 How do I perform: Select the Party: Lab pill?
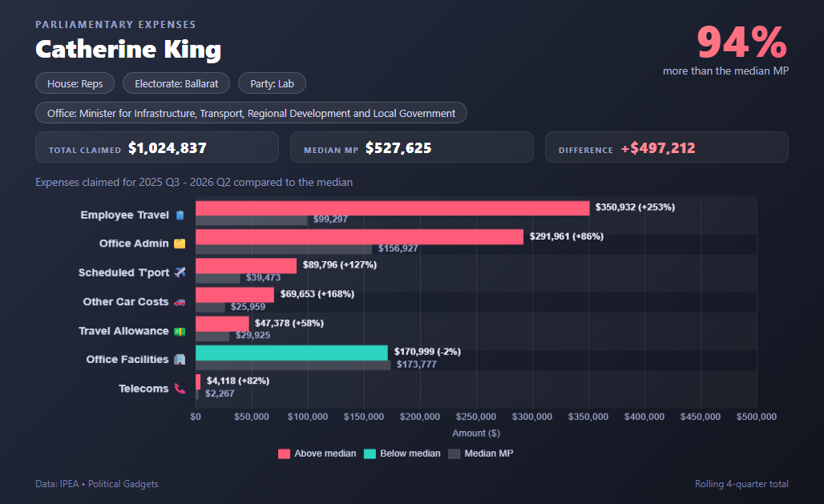tap(272, 83)
